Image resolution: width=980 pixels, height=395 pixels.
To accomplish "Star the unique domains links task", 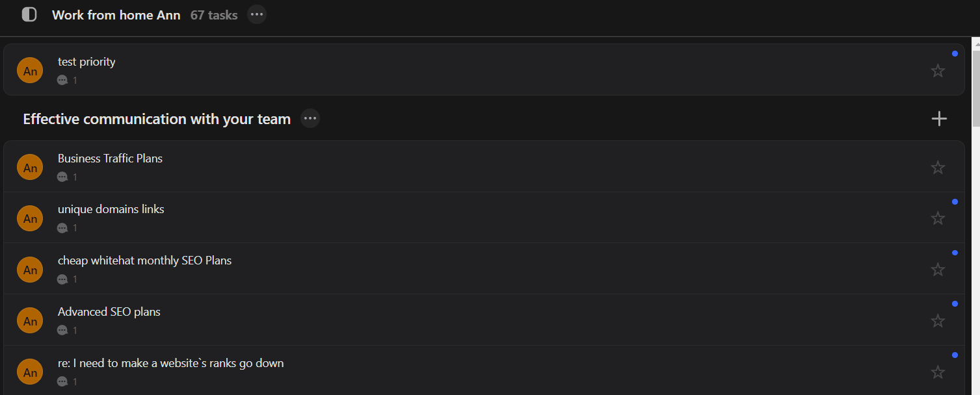I will coord(938,218).
